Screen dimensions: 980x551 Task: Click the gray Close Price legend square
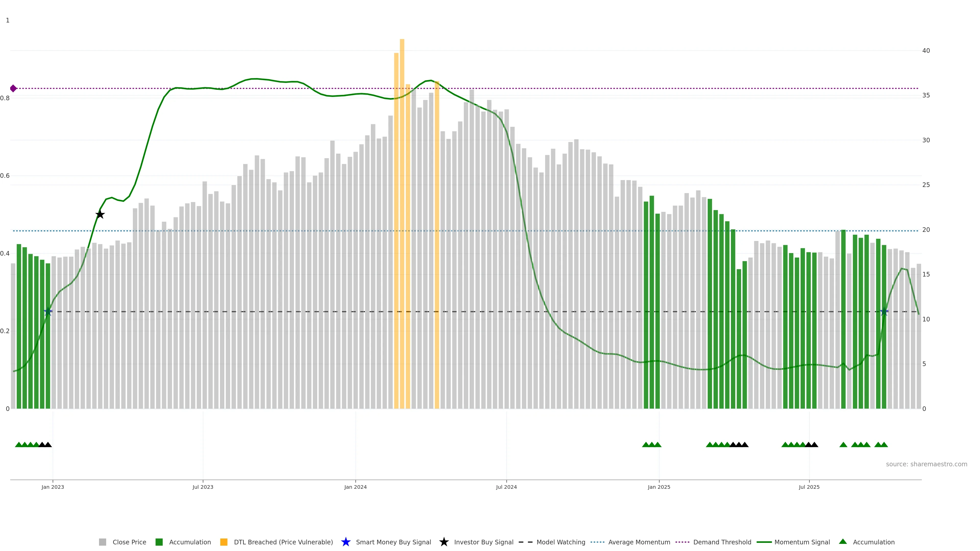click(102, 542)
